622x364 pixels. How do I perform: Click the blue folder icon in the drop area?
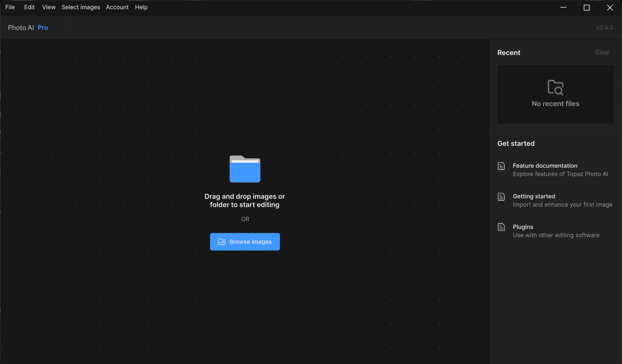pos(245,169)
